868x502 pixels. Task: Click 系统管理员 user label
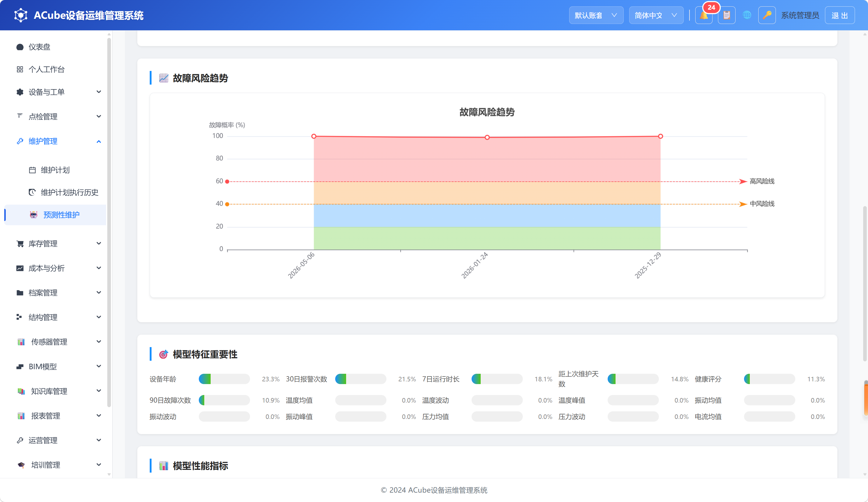click(x=800, y=15)
